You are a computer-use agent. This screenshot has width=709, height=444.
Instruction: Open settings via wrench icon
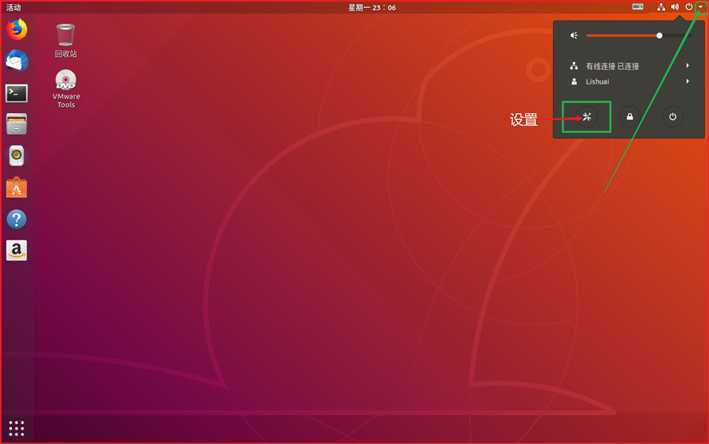pos(586,117)
